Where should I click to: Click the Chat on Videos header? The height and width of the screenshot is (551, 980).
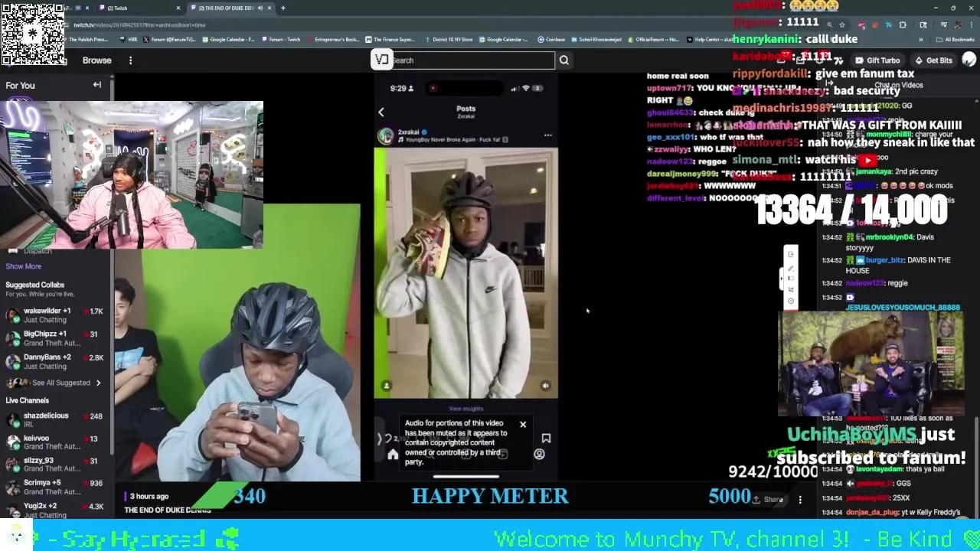coord(899,85)
